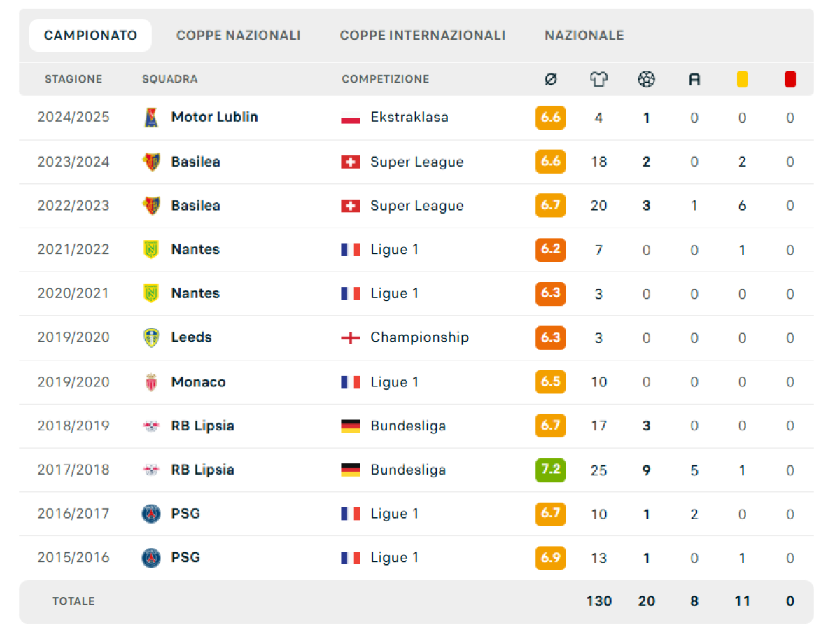
Task: Select the Nazionale tab
Action: pyautogui.click(x=584, y=36)
